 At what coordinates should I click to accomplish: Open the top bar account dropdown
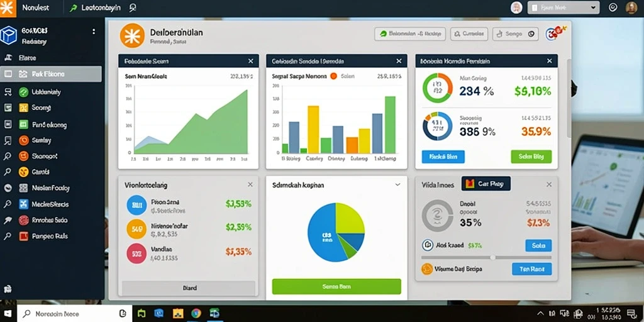point(563,8)
